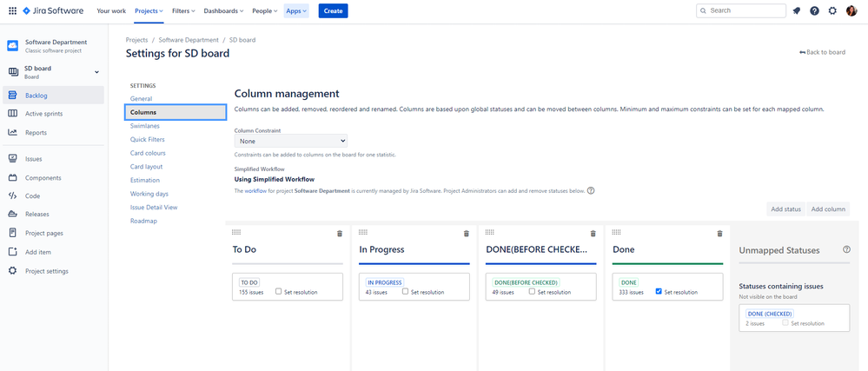Click the DONE(BEFORE CHECKED) column drag handle
Viewport: 868px width, 371px height.
(x=490, y=232)
